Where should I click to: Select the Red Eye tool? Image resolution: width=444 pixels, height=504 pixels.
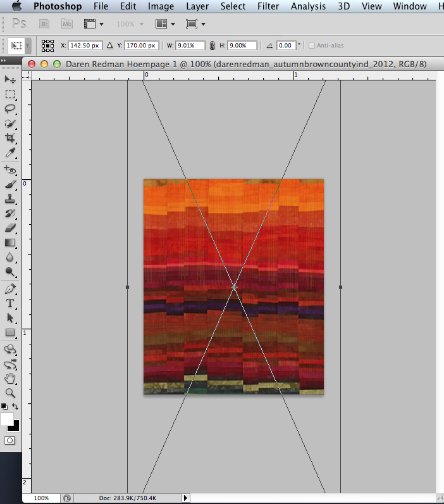pyautogui.click(x=10, y=170)
